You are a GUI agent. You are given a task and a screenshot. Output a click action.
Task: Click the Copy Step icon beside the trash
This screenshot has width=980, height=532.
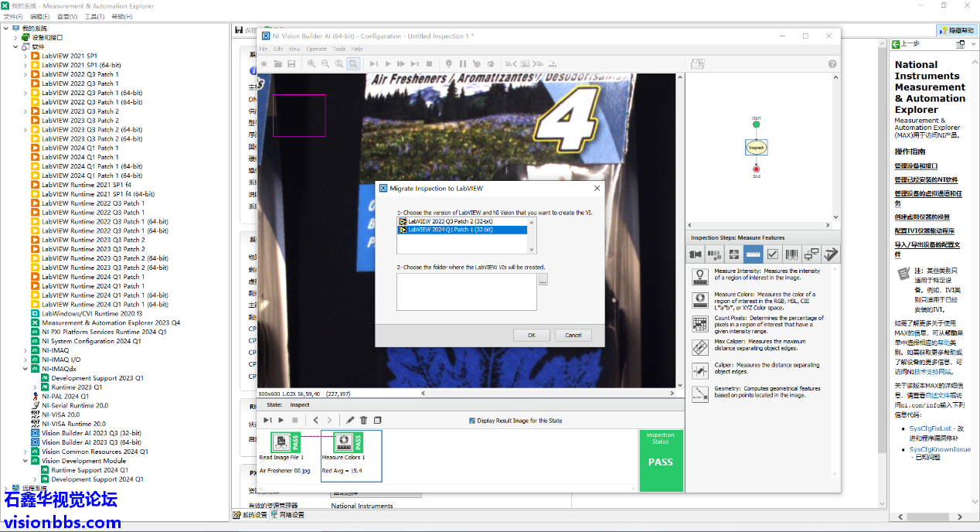tap(378, 420)
